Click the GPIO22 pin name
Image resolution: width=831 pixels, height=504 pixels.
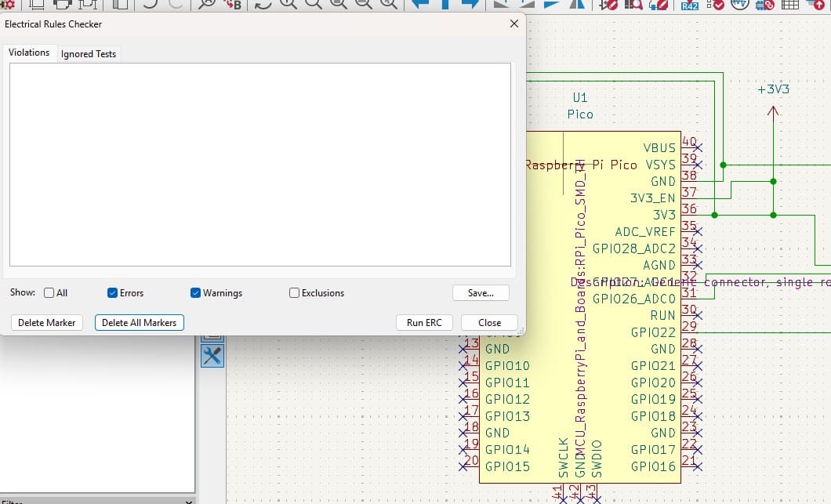654,332
